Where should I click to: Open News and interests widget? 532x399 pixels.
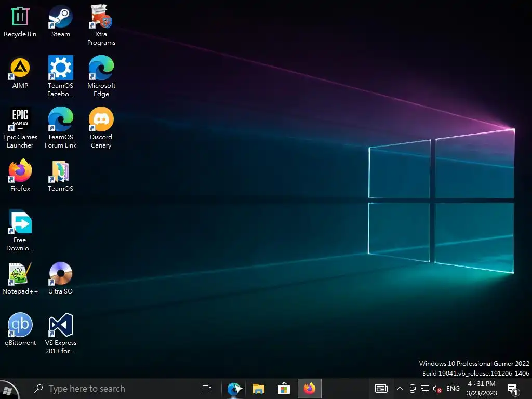click(381, 389)
